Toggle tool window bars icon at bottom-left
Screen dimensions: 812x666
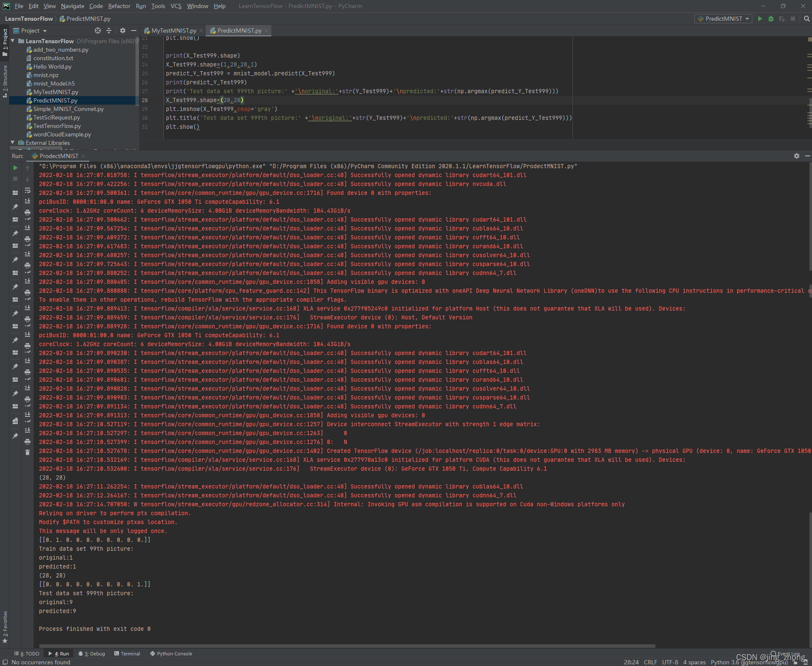pos(5,662)
